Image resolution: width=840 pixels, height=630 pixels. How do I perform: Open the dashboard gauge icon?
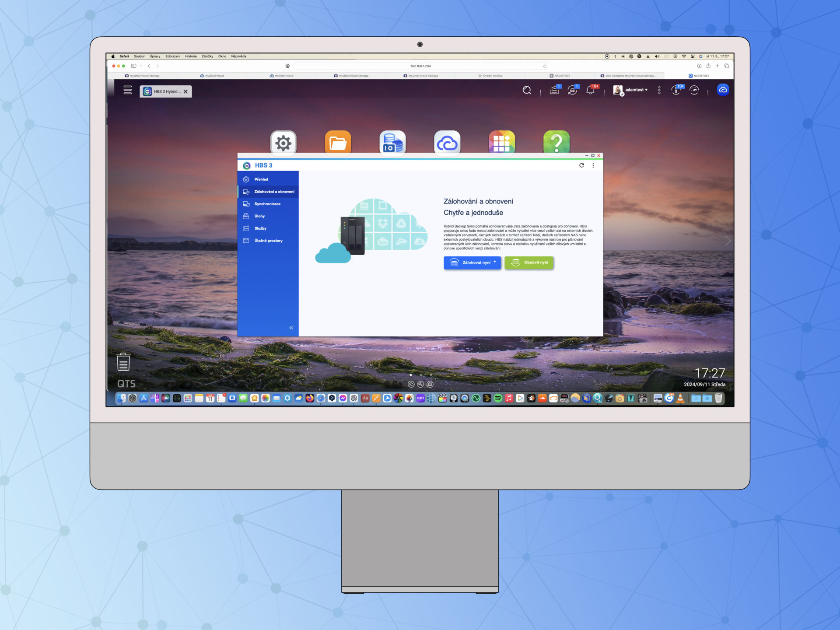694,90
